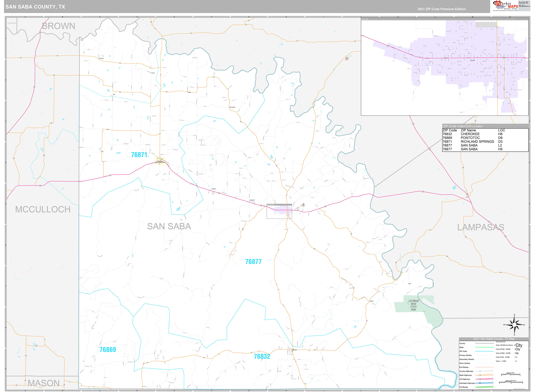Click the City dot symbol for Cities 100,000 and Above
The width and height of the screenshot is (533, 392).
[x=515, y=345]
